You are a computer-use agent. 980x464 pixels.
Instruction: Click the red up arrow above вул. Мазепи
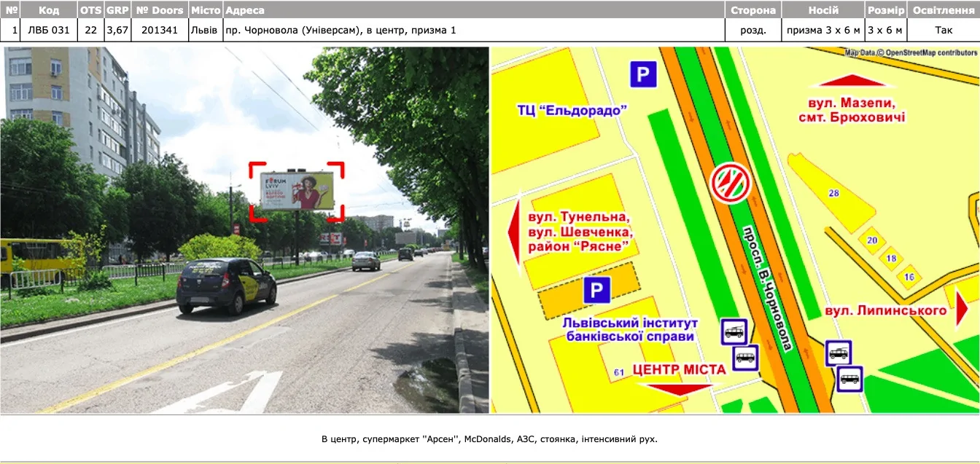point(857,80)
